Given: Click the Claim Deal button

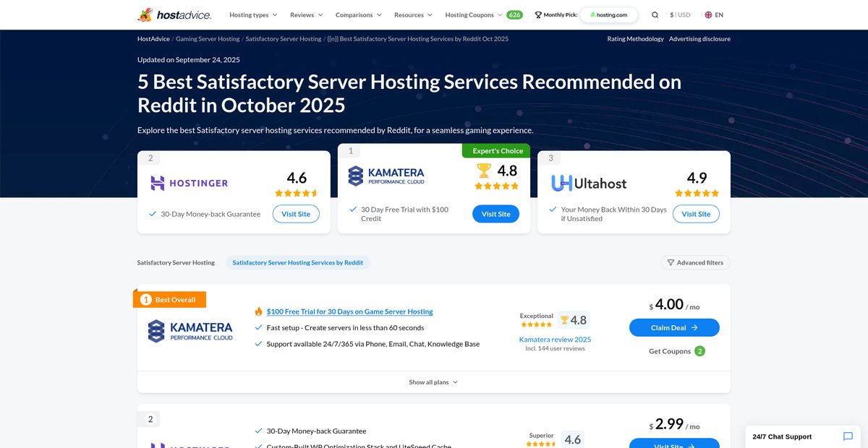Looking at the screenshot, I should (x=674, y=327).
